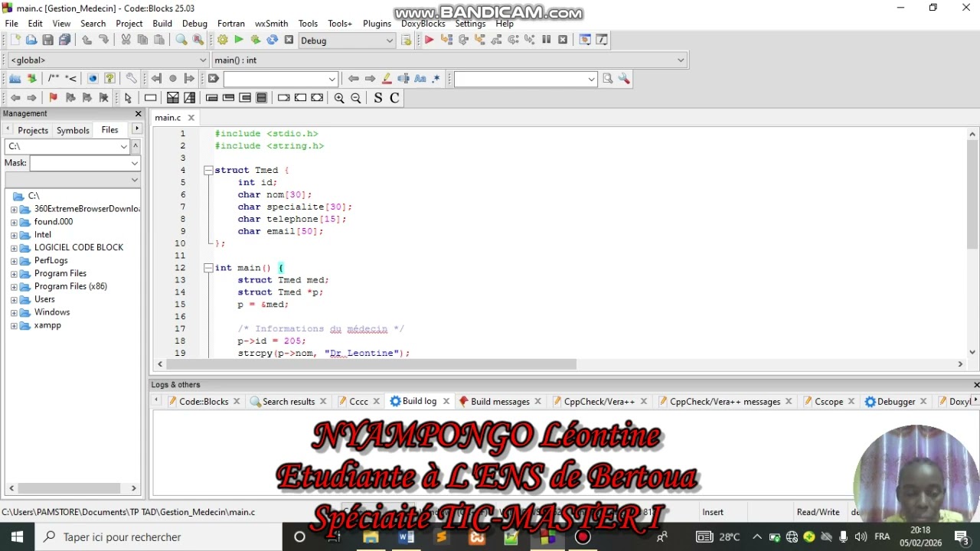Switch to the Build messages tab
The height and width of the screenshot is (551, 980).
(x=499, y=401)
